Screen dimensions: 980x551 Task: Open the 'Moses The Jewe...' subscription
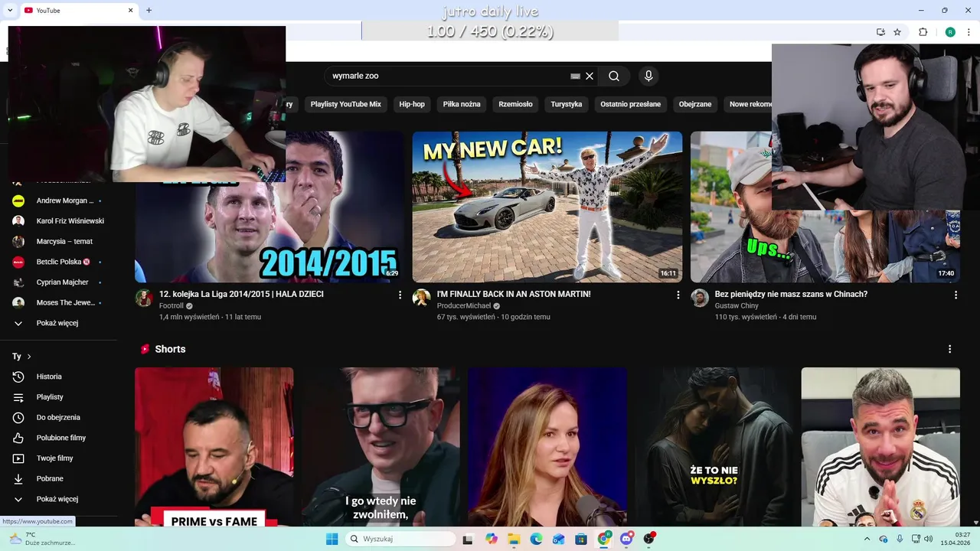point(58,302)
